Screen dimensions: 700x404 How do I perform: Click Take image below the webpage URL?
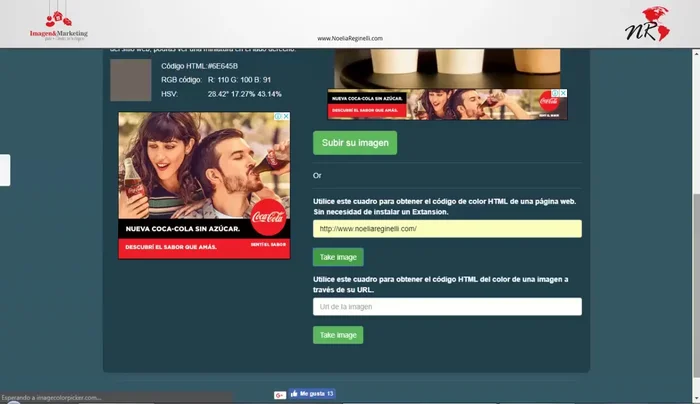(338, 257)
